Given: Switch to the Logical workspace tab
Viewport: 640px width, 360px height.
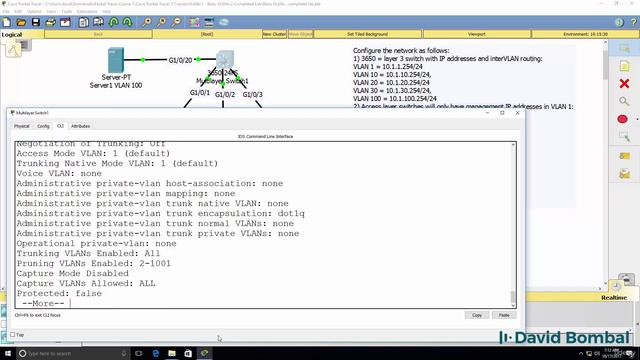Looking at the screenshot, I should [12, 35].
